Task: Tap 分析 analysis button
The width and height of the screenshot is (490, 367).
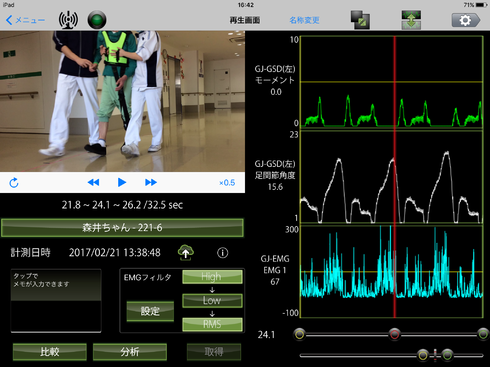Action: click(x=130, y=352)
